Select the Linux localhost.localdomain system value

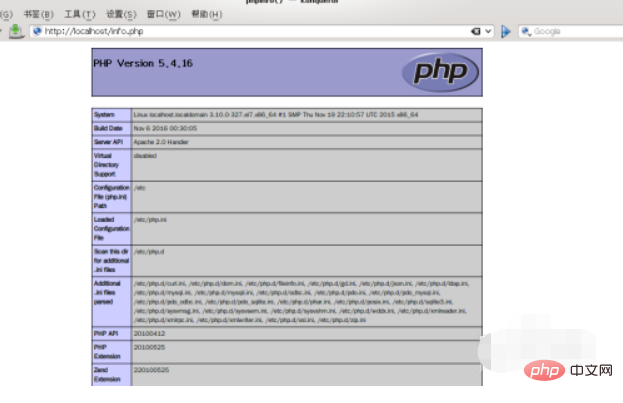coord(276,114)
